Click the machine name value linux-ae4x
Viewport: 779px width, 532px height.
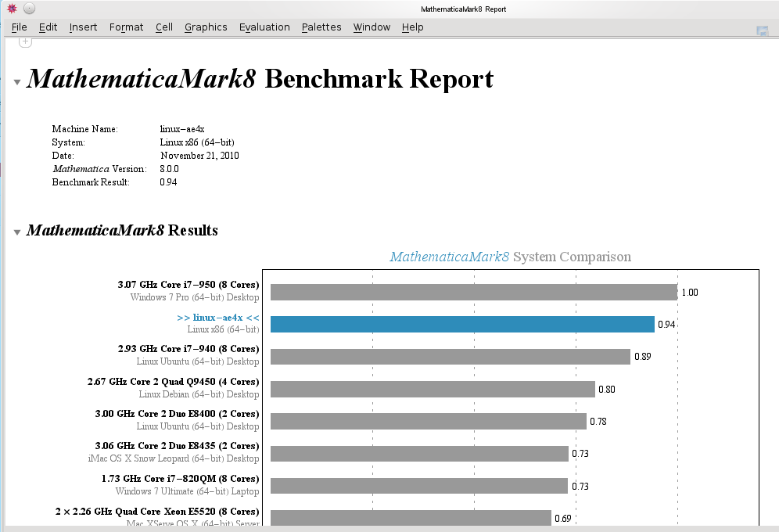(x=181, y=129)
